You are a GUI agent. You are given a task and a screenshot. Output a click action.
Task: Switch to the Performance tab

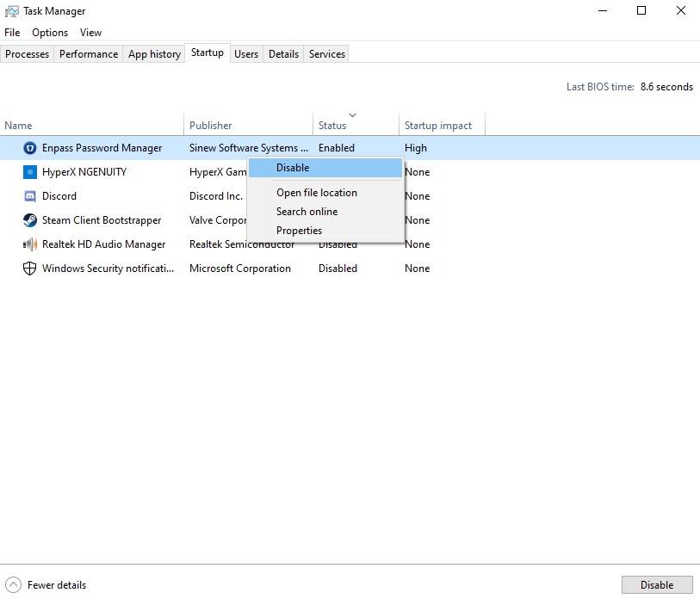tap(89, 54)
